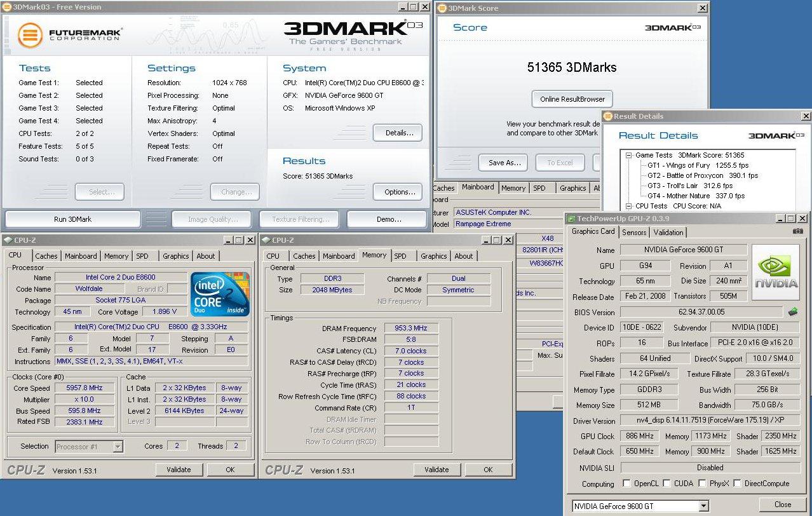Image resolution: width=812 pixels, height=516 pixels.
Task: Open About tab in left CPU-Z window
Action: click(205, 256)
